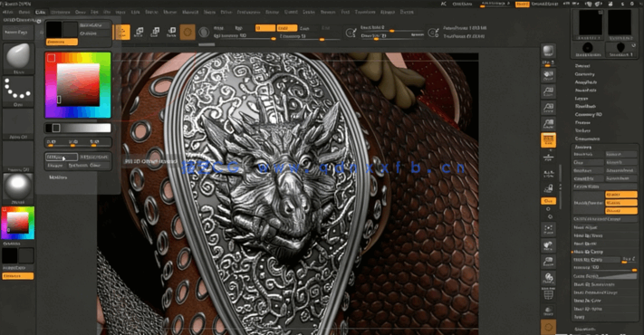Open the Brush menu
Viewport: 644px width, 335px height.
point(24,12)
